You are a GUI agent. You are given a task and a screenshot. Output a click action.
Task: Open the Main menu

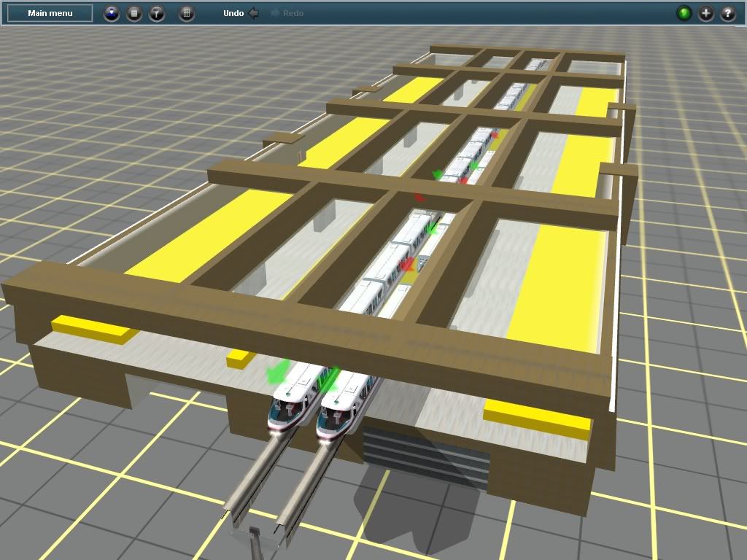tap(50, 13)
